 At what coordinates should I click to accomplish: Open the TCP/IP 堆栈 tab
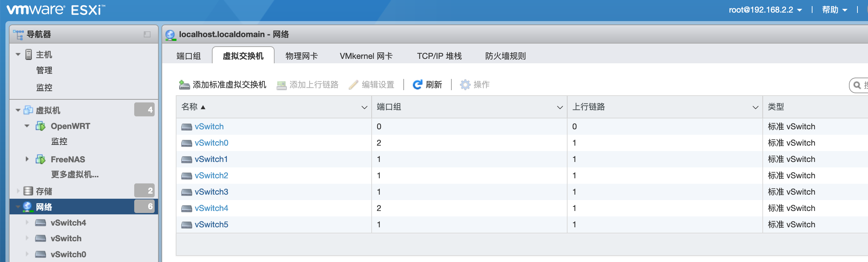[x=439, y=56]
